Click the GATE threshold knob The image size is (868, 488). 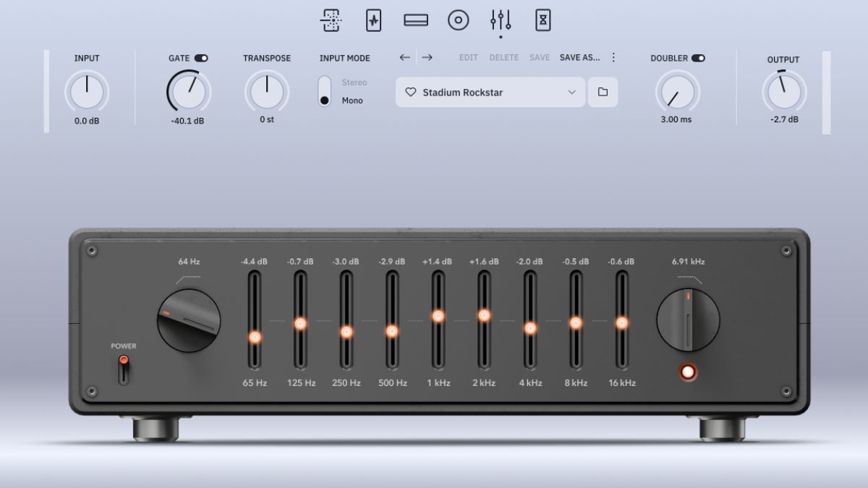click(x=189, y=93)
